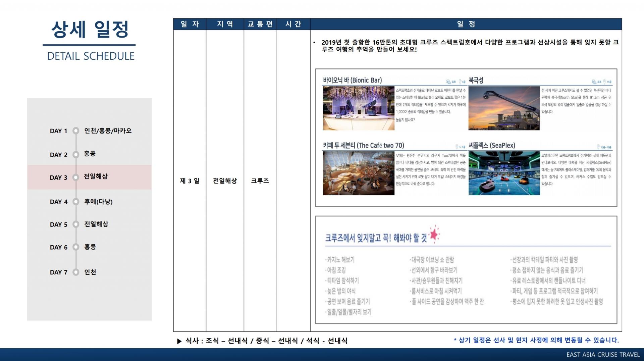644x361 pixels.
Task: Click '전일해상' in the highlighted DAY 3 row
Action: [96, 176]
